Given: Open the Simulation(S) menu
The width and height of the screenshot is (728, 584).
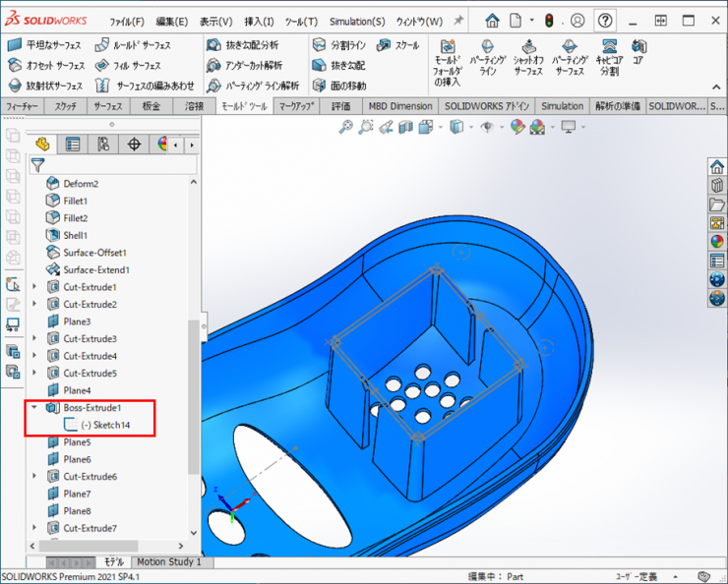Looking at the screenshot, I should 356,21.
